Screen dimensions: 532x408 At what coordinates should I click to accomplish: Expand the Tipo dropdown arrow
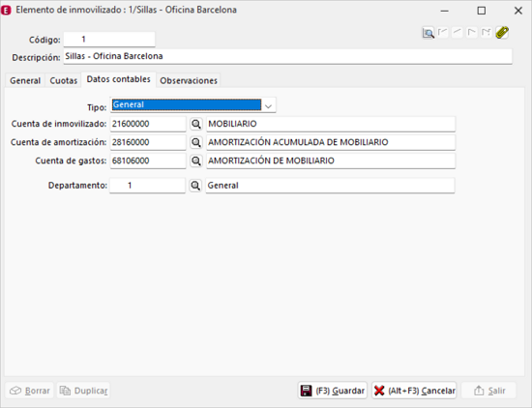click(268, 105)
